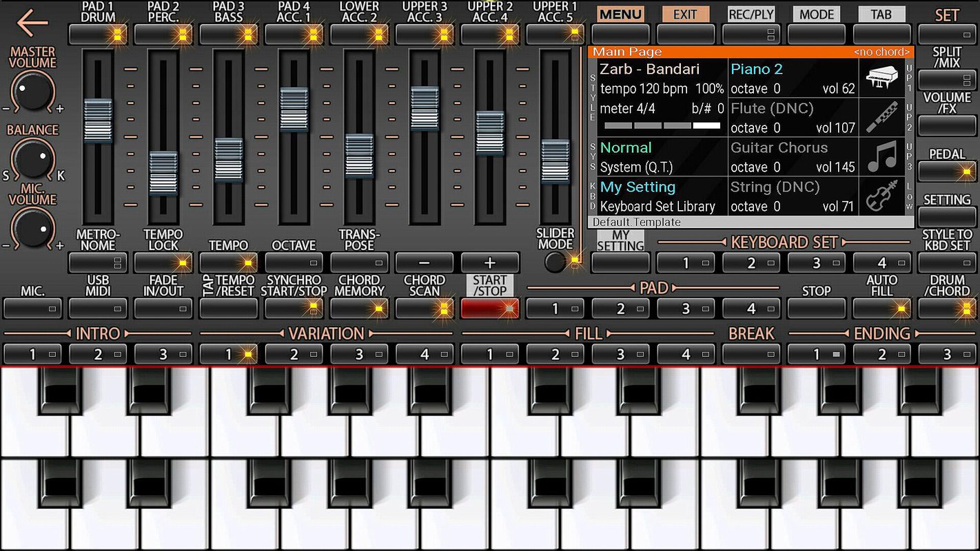Toggle the LOWER ACC. 2 button

[360, 34]
